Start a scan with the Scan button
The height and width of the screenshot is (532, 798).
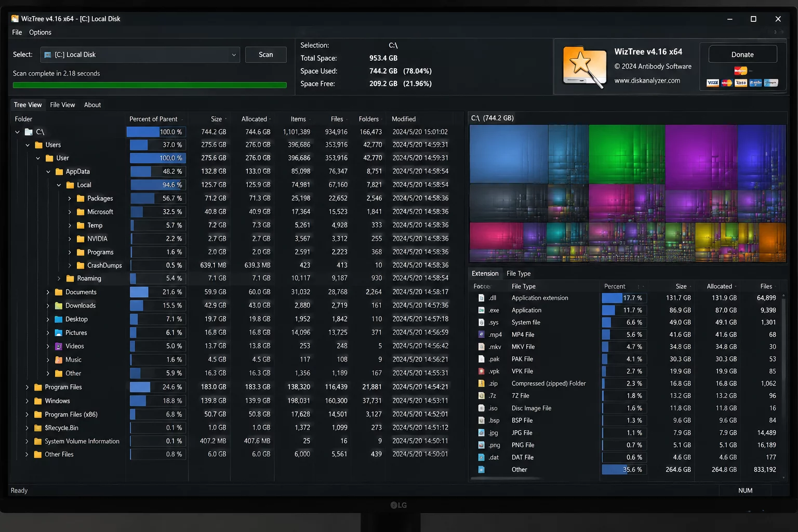coord(265,55)
